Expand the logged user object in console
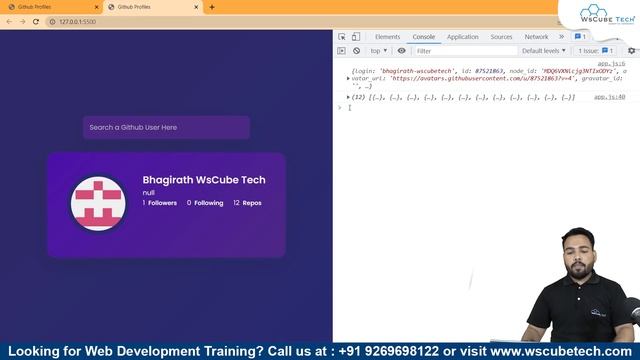The height and width of the screenshot is (360, 640). click(348, 78)
